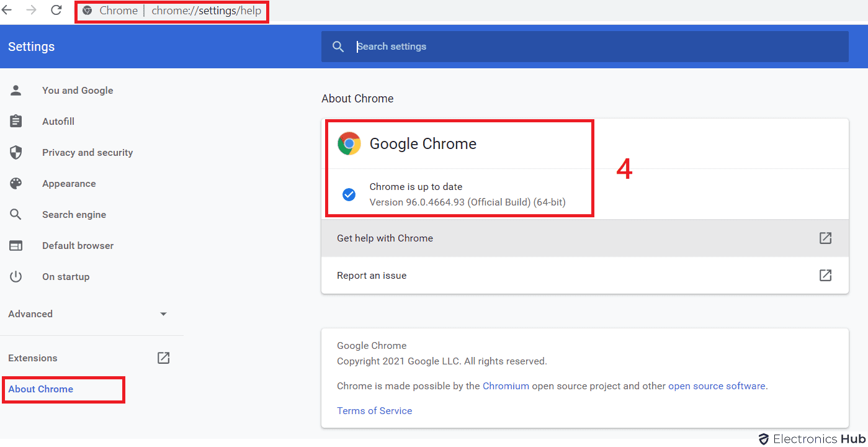The image size is (868, 447).
Task: Click the Privacy and security shield icon
Action: click(x=16, y=153)
